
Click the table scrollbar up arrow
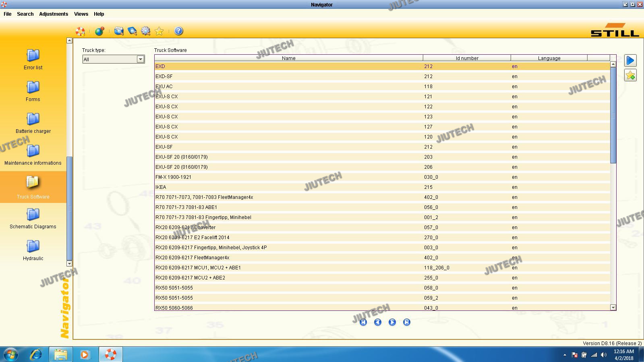point(613,64)
